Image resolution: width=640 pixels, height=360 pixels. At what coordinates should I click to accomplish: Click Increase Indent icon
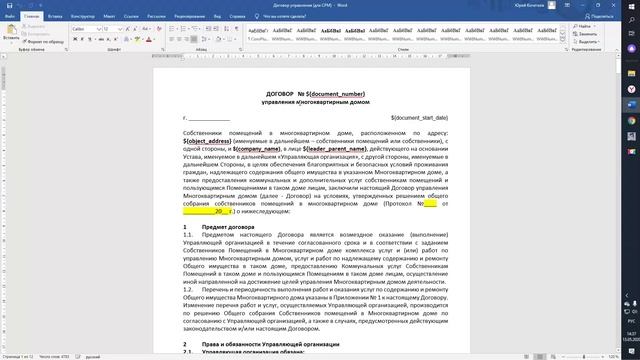tap(216, 29)
